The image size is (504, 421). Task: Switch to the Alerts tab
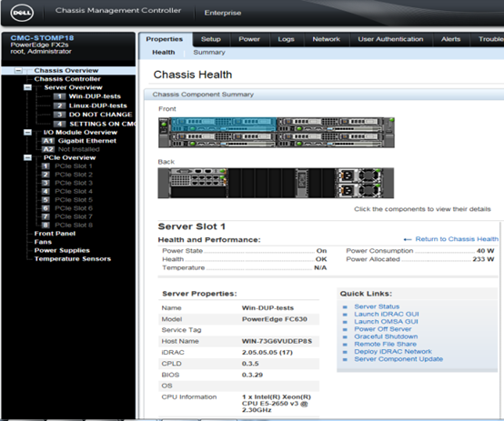click(450, 39)
